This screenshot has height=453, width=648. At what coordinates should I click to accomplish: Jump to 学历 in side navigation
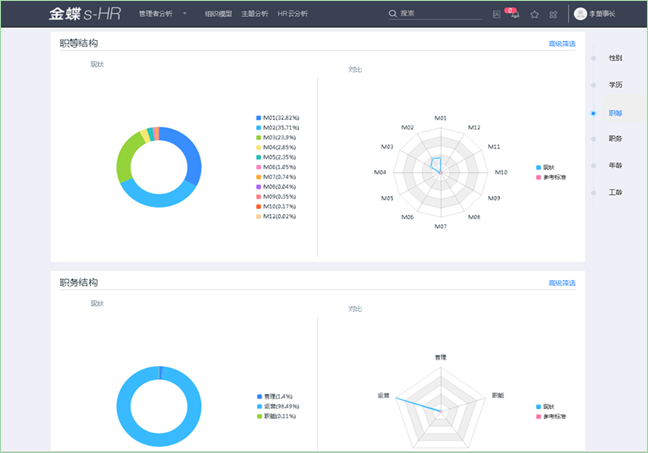coord(615,86)
